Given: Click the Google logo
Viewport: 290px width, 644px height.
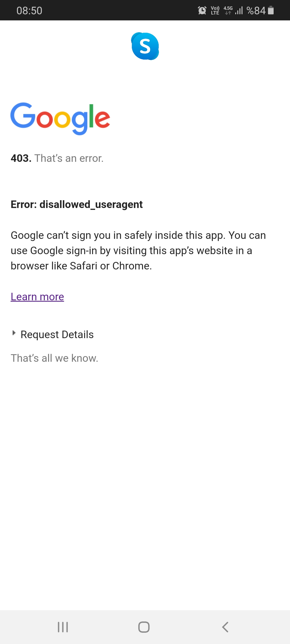Looking at the screenshot, I should coord(60,119).
